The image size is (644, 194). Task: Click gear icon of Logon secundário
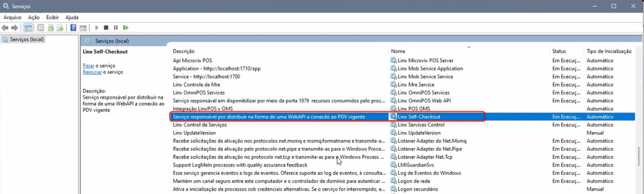tap(394, 189)
